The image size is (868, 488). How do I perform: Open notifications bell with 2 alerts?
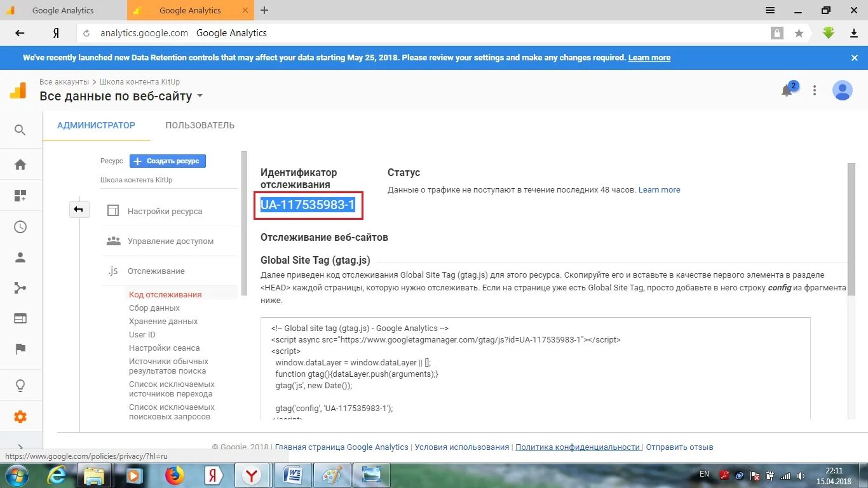(787, 90)
